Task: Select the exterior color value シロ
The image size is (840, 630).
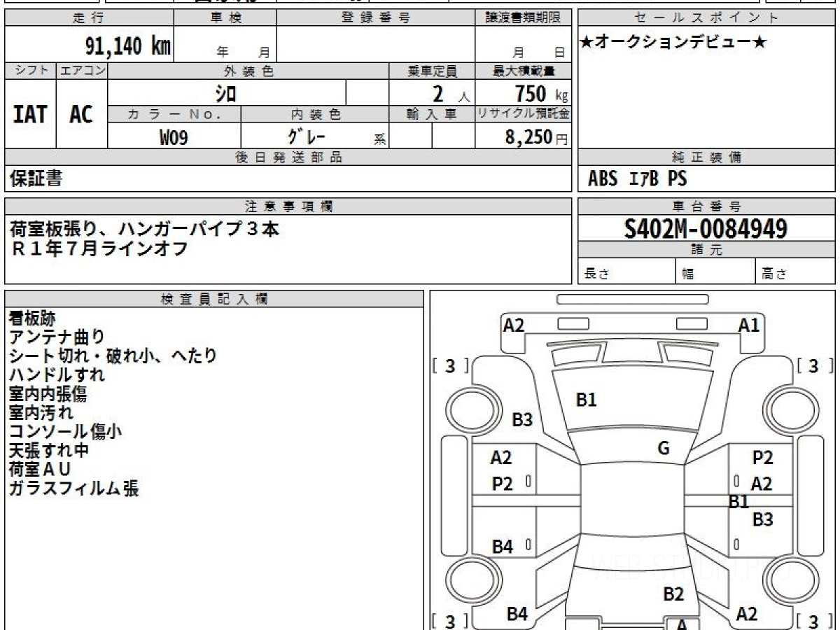Action: (226, 93)
